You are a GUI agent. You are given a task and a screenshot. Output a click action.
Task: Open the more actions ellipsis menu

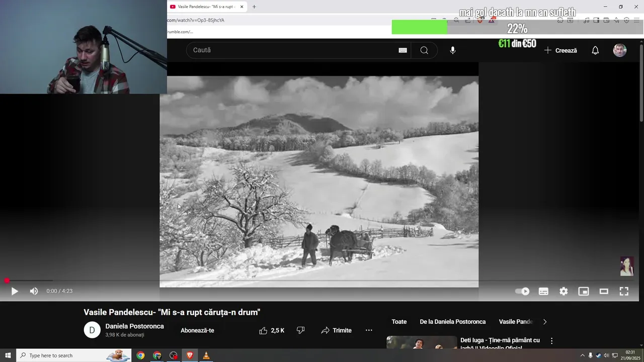(369, 330)
